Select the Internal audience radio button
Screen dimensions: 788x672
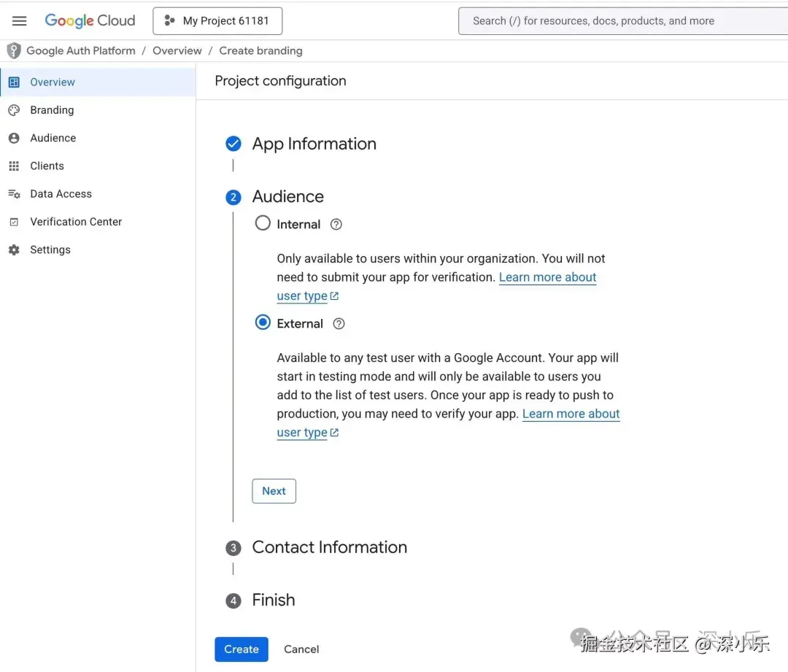(x=263, y=223)
